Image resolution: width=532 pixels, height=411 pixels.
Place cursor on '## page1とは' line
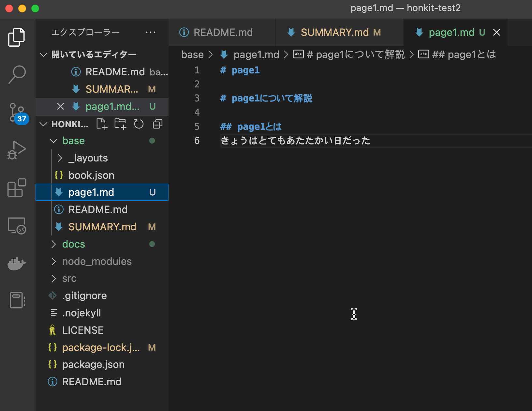(x=251, y=127)
